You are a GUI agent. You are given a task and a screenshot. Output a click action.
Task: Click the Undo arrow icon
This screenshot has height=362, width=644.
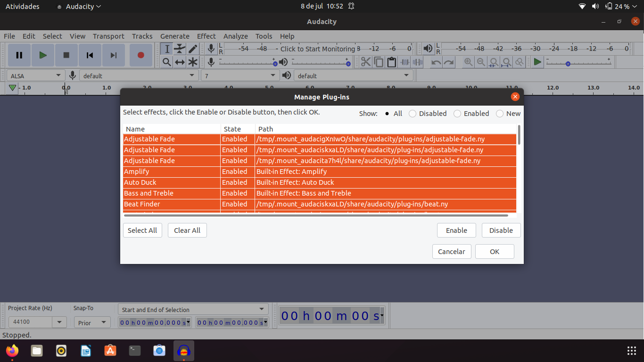tap(436, 62)
